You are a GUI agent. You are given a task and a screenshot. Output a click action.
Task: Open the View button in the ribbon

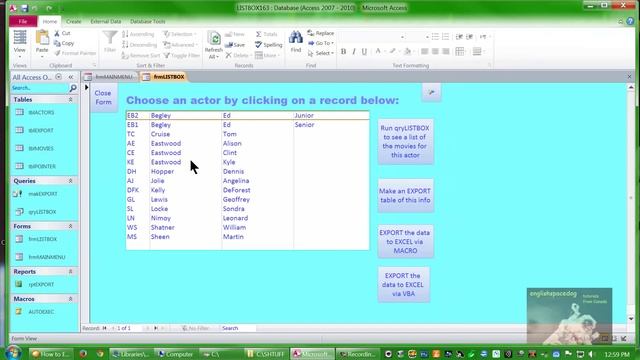click(20, 44)
